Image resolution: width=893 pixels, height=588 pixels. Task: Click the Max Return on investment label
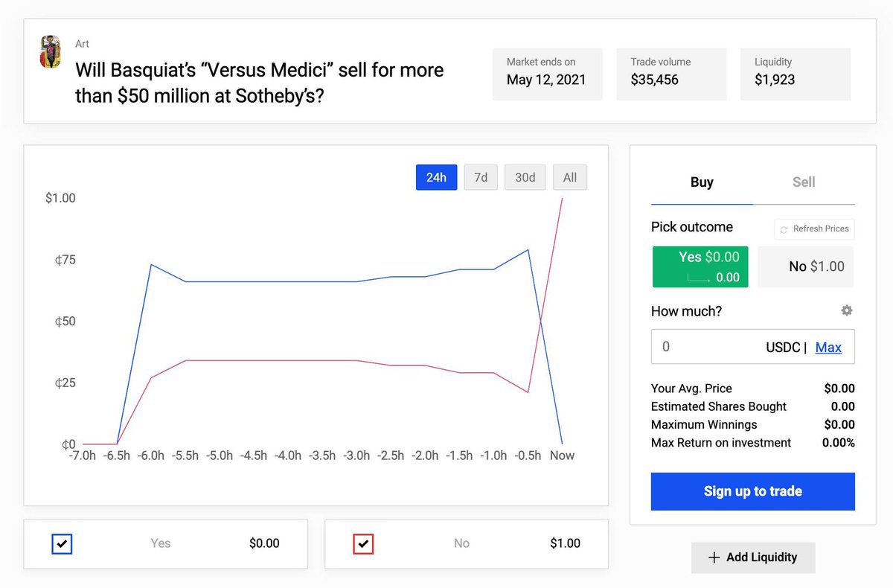point(721,443)
